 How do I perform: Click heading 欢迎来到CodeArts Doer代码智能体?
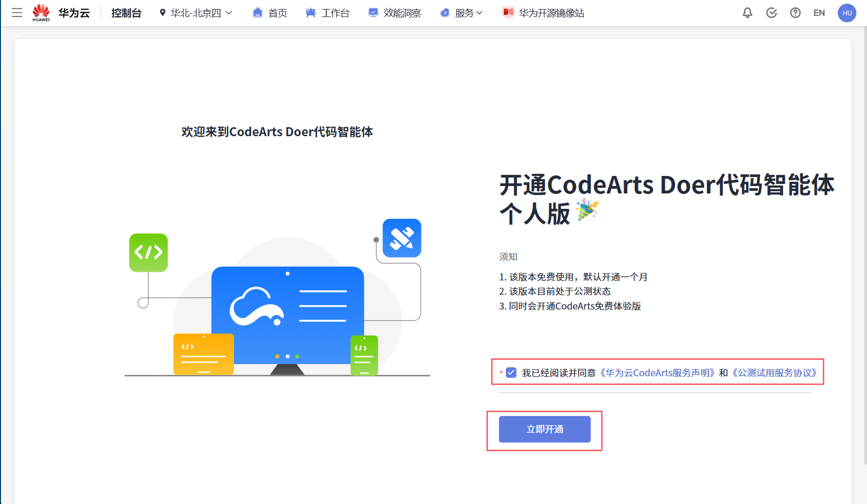[277, 131]
